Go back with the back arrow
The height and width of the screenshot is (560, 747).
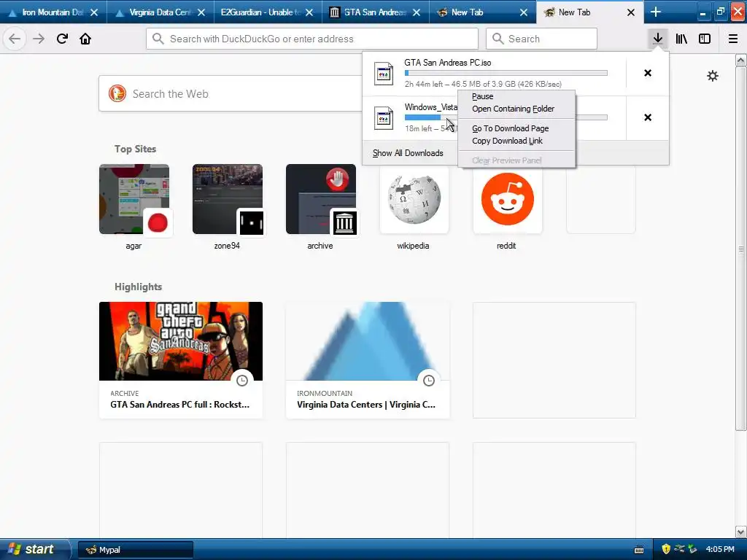click(15, 39)
